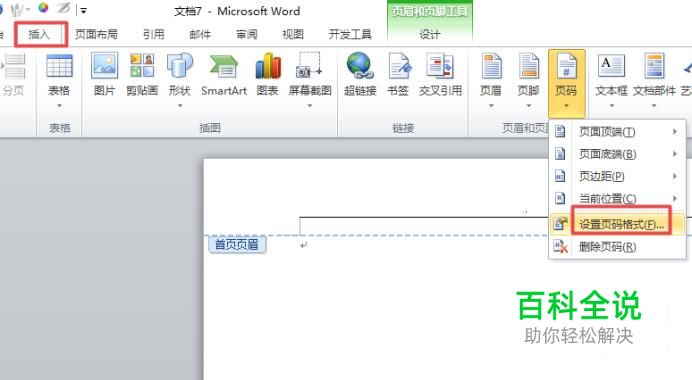Open the 审阅 ribbon tab
This screenshot has width=692, height=380.
click(247, 34)
